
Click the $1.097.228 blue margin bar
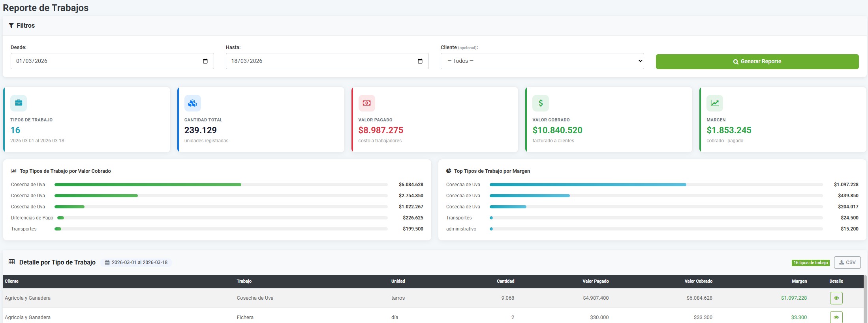click(x=588, y=185)
